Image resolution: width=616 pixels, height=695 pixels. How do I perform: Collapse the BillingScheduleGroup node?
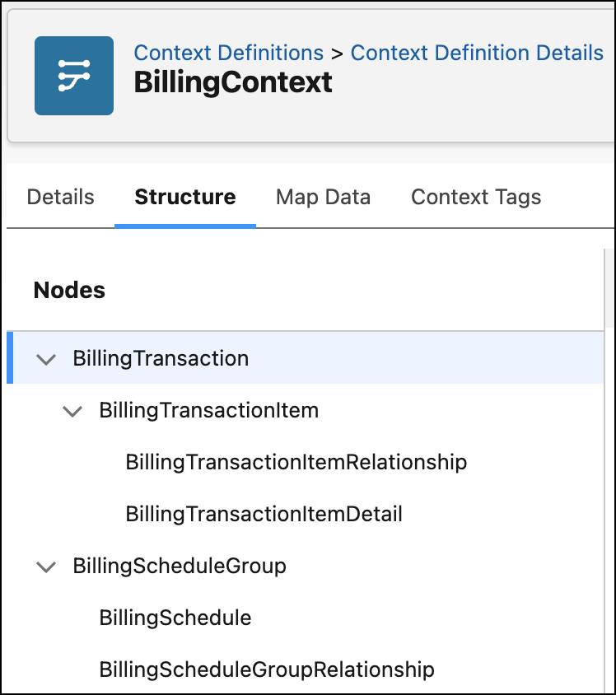[x=47, y=567]
